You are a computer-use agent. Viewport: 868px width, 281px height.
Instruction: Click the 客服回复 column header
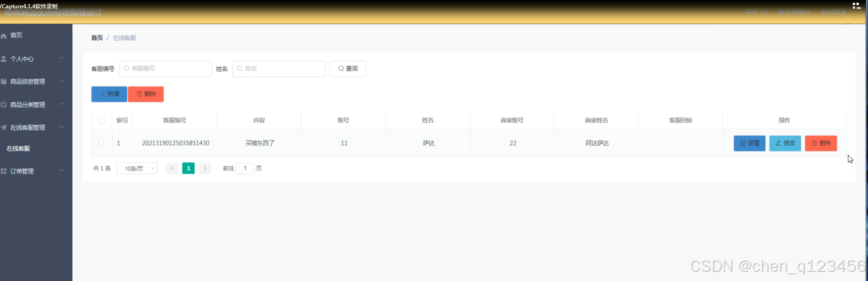(681, 120)
